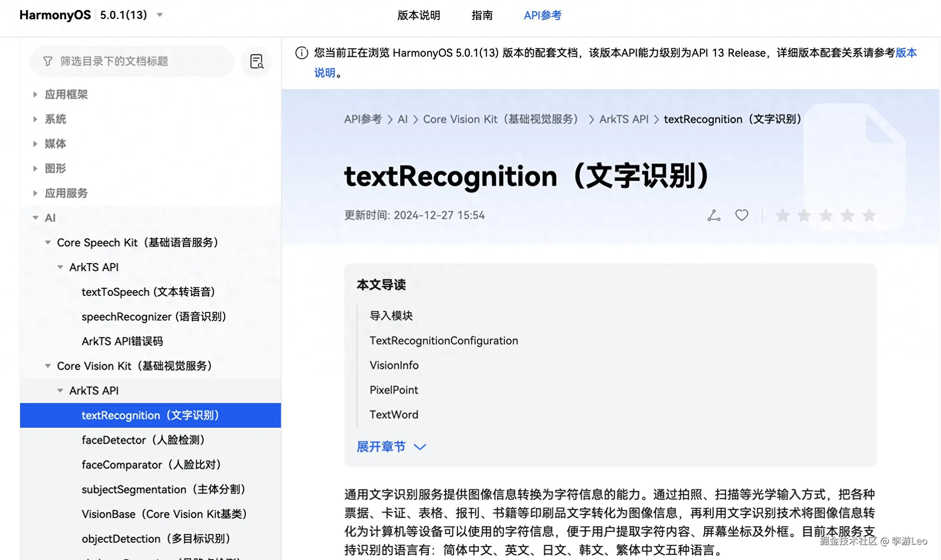Screen dimensions: 941x560
Task: Click the 更新时间 2024-12-27 15:54 text
Action: (x=414, y=215)
